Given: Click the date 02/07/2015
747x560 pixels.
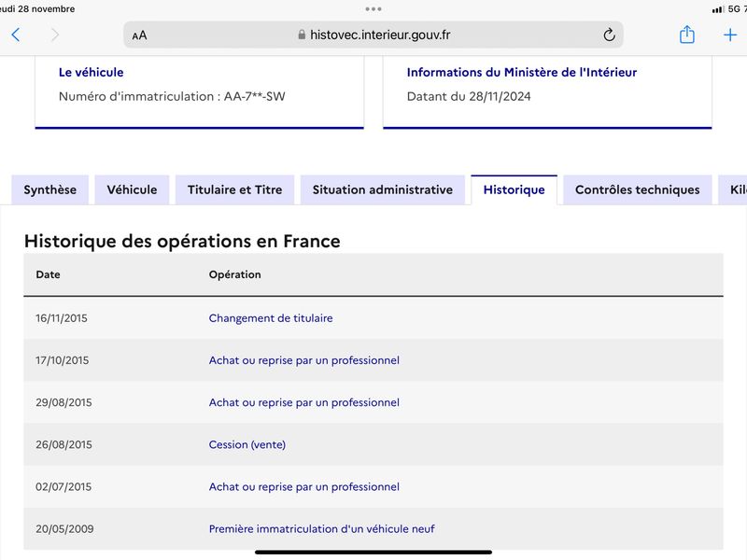Looking at the screenshot, I should 63,486.
